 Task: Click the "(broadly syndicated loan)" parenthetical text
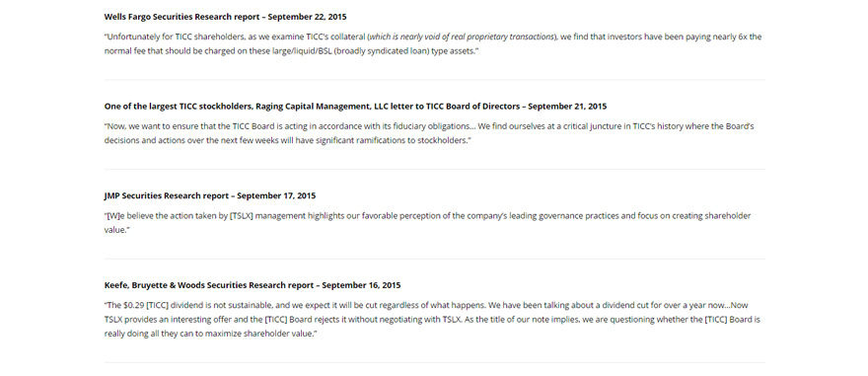382,51
